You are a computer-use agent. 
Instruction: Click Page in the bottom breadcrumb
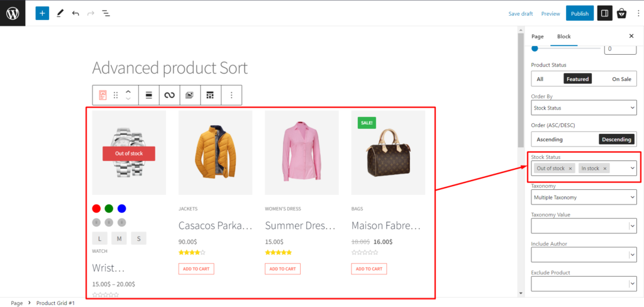tap(17, 303)
